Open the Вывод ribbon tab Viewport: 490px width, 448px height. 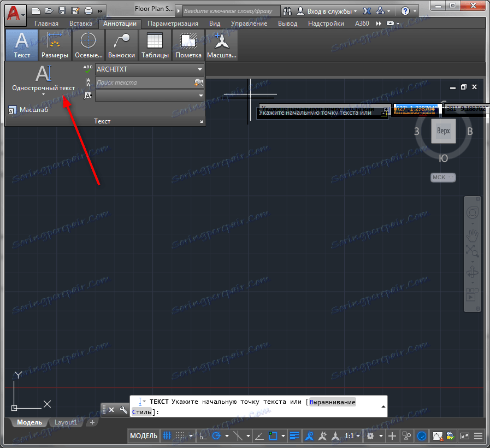pyautogui.click(x=287, y=23)
